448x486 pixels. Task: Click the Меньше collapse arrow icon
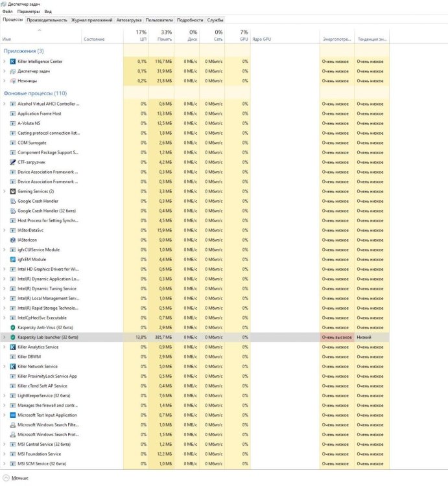6,478
